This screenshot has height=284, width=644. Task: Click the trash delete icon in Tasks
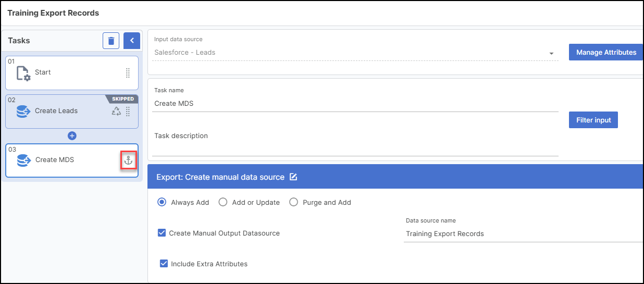111,41
